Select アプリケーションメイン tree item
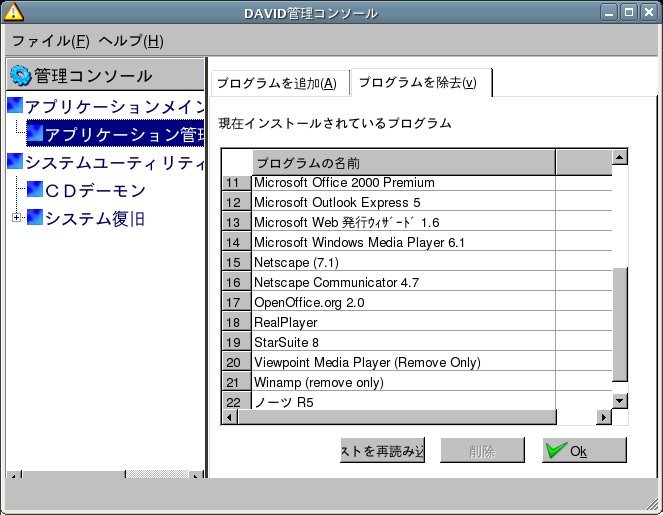 114,106
